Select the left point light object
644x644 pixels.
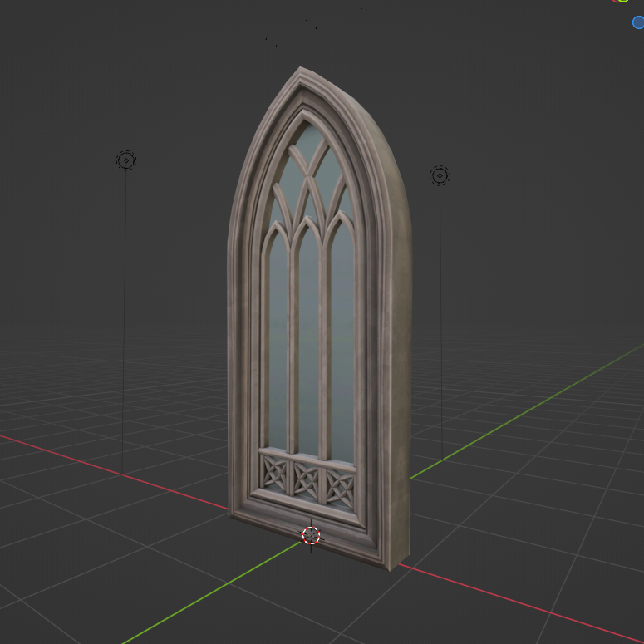(126, 160)
